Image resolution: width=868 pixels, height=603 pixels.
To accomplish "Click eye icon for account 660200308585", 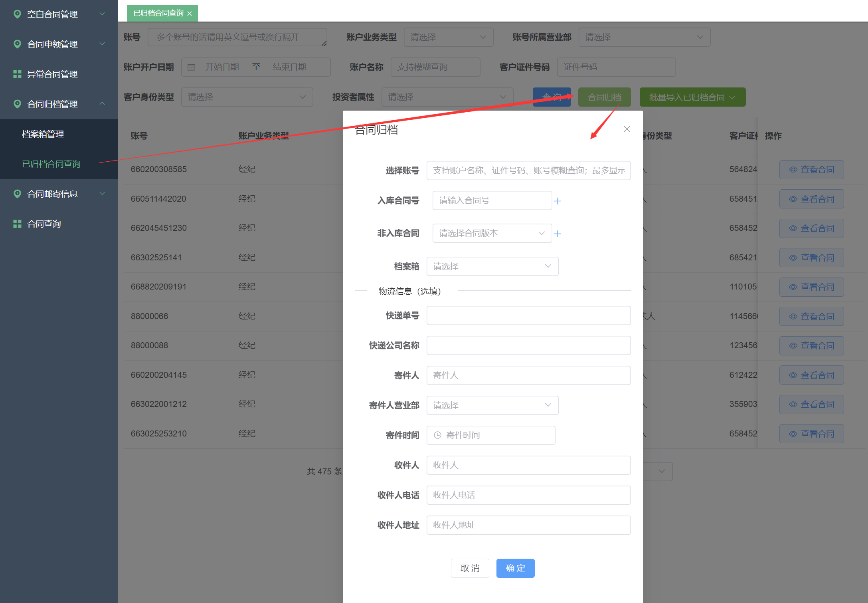I will [793, 170].
